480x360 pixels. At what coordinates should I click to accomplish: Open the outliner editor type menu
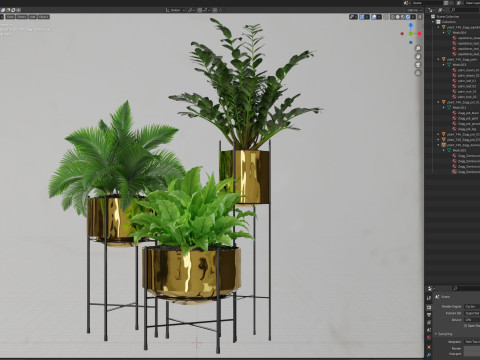coord(432,10)
